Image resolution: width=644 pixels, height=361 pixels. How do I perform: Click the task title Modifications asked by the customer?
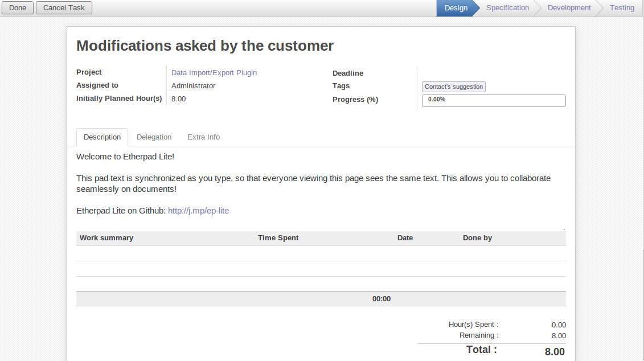pos(205,46)
